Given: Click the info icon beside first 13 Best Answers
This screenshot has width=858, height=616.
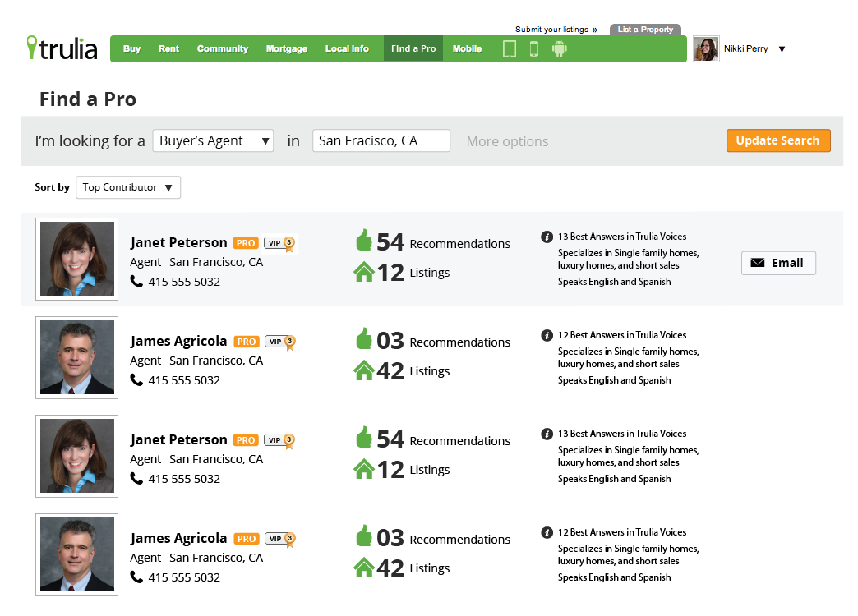Looking at the screenshot, I should tap(547, 237).
